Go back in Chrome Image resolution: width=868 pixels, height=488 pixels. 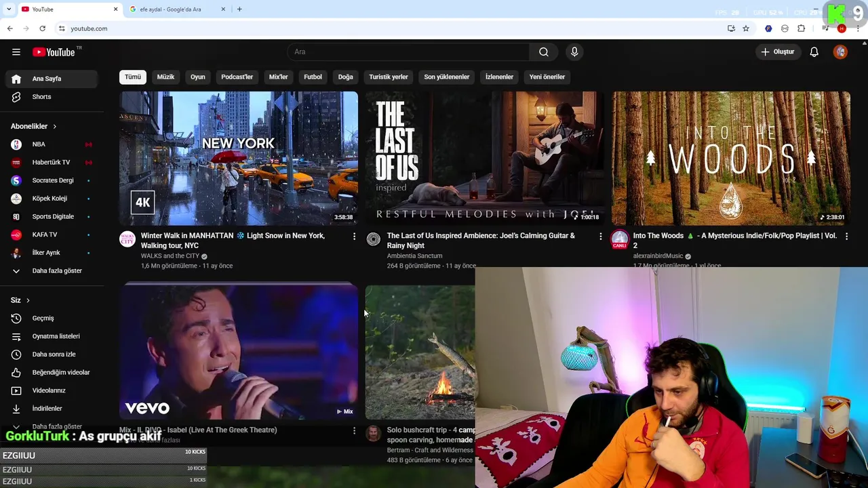(9, 28)
